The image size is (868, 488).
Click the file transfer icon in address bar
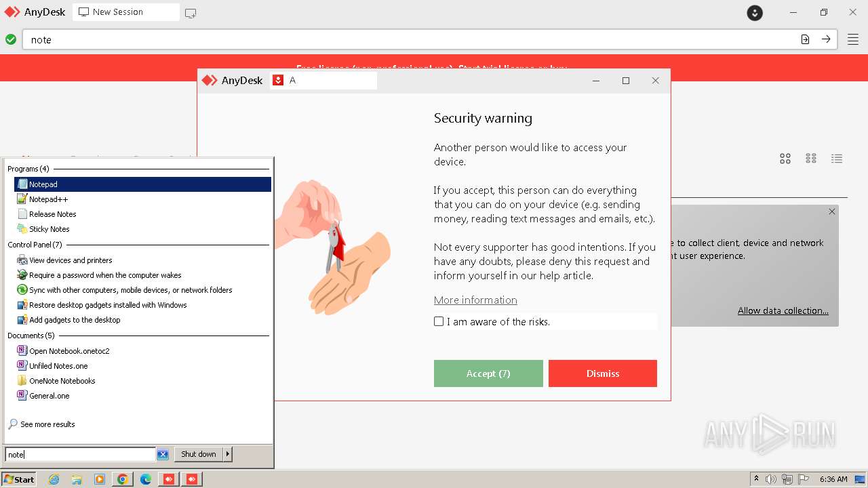click(805, 39)
